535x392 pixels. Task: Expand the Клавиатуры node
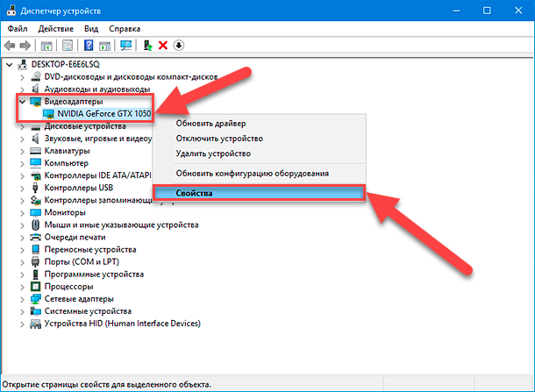[22, 152]
